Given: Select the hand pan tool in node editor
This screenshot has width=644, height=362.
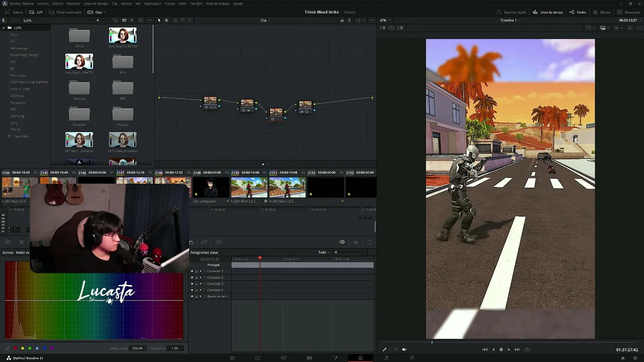Looking at the screenshot, I should [166, 20].
